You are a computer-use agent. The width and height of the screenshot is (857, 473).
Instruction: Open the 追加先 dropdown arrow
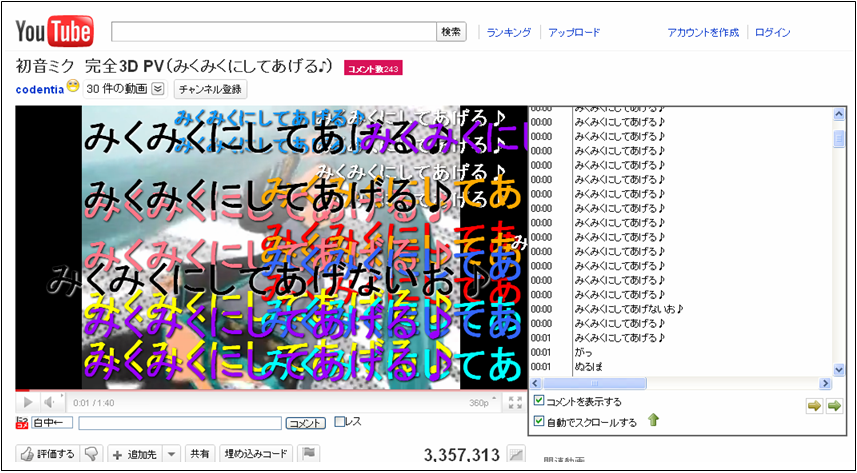[172, 454]
